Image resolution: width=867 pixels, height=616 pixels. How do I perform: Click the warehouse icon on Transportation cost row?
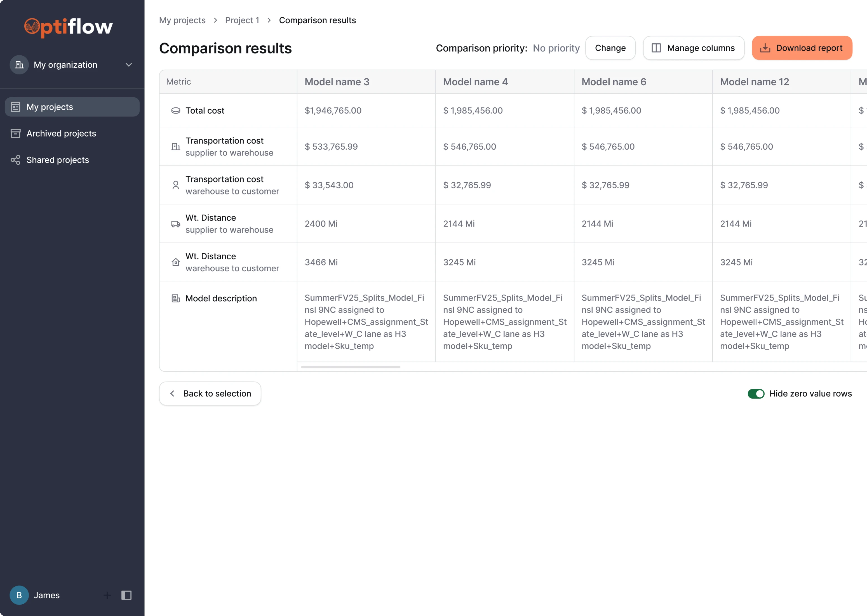coord(175,147)
